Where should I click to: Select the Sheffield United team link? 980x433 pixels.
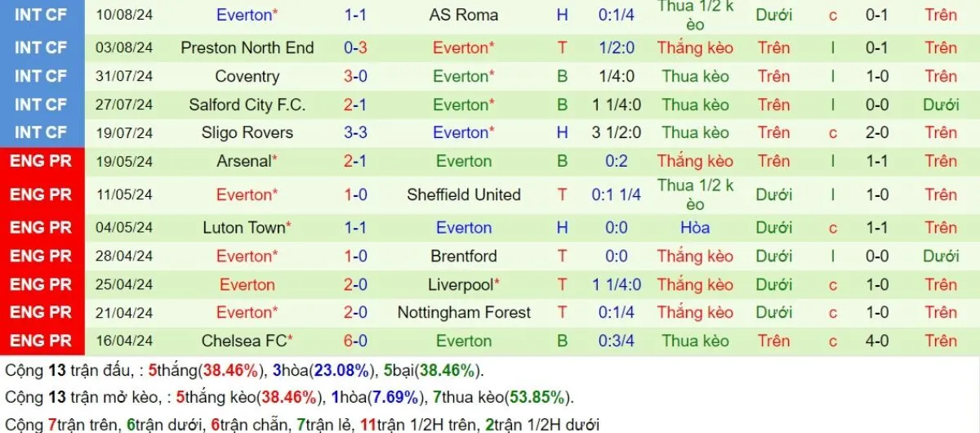(x=463, y=194)
